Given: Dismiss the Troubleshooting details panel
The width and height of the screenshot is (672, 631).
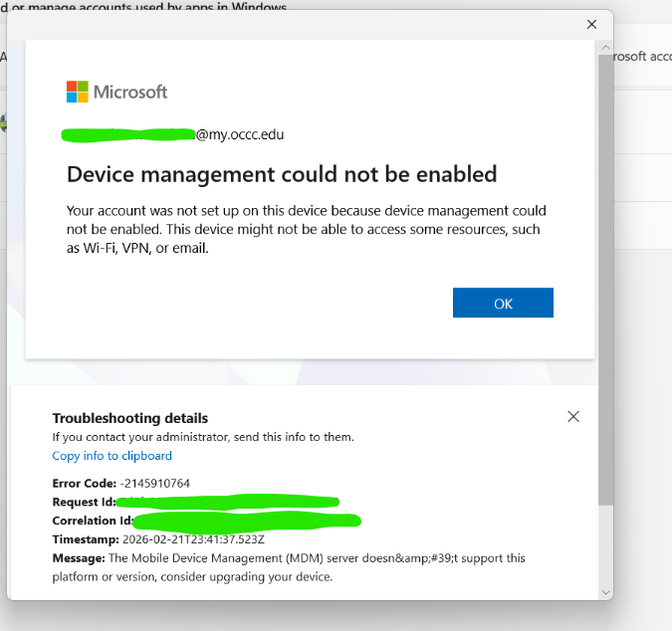Looking at the screenshot, I should tap(573, 416).
